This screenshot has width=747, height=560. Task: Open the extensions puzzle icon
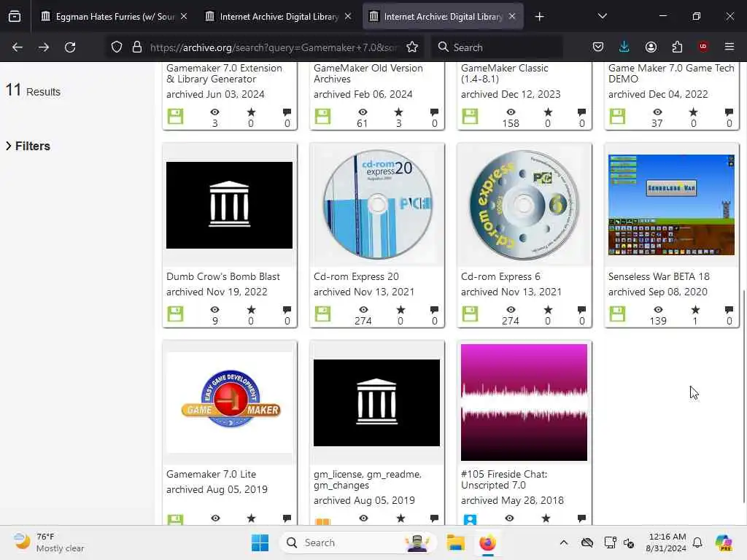pyautogui.click(x=677, y=47)
